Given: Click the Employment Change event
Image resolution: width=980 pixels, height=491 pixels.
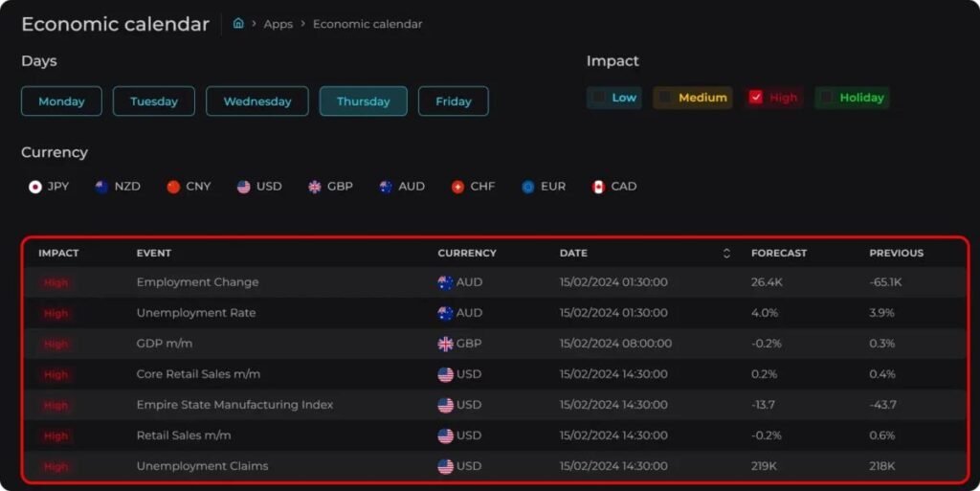Looking at the screenshot, I should pos(197,282).
